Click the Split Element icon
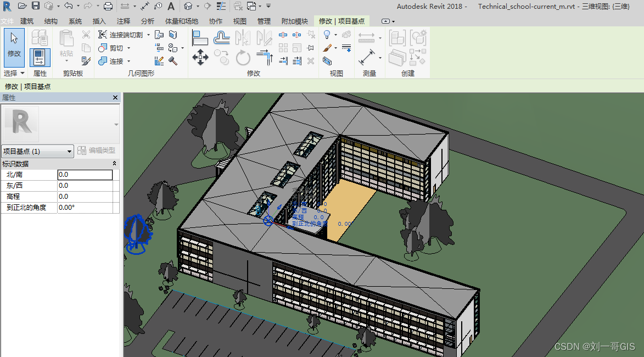The height and width of the screenshot is (357, 644). pyautogui.click(x=283, y=35)
